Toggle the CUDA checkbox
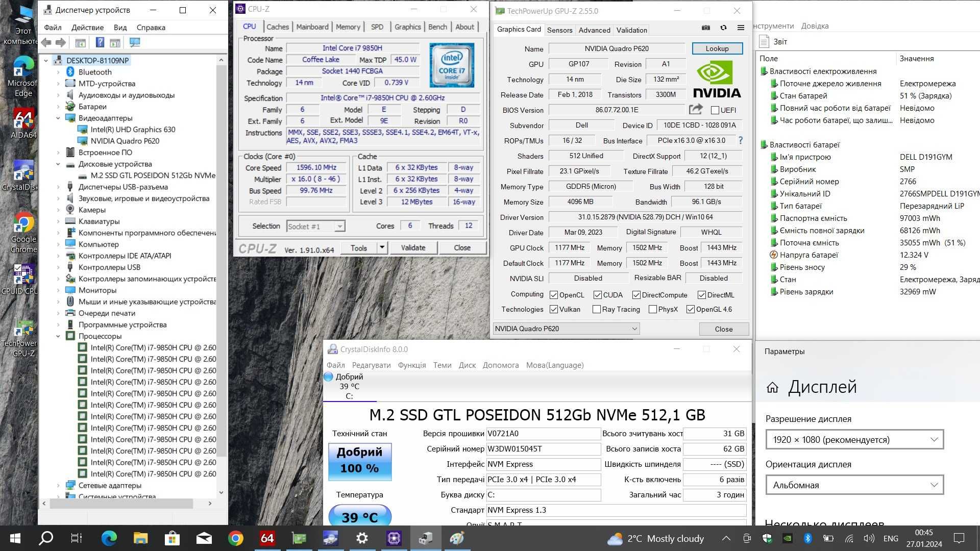 coord(597,295)
